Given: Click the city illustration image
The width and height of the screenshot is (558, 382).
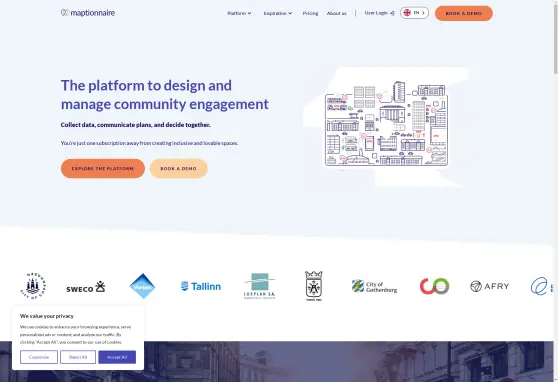Looking at the screenshot, I should (x=386, y=125).
